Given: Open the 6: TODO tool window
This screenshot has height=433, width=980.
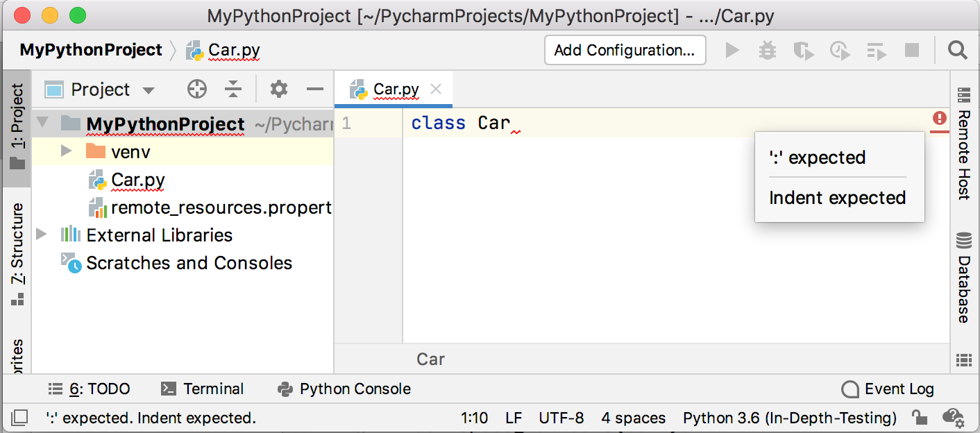Looking at the screenshot, I should (89, 389).
